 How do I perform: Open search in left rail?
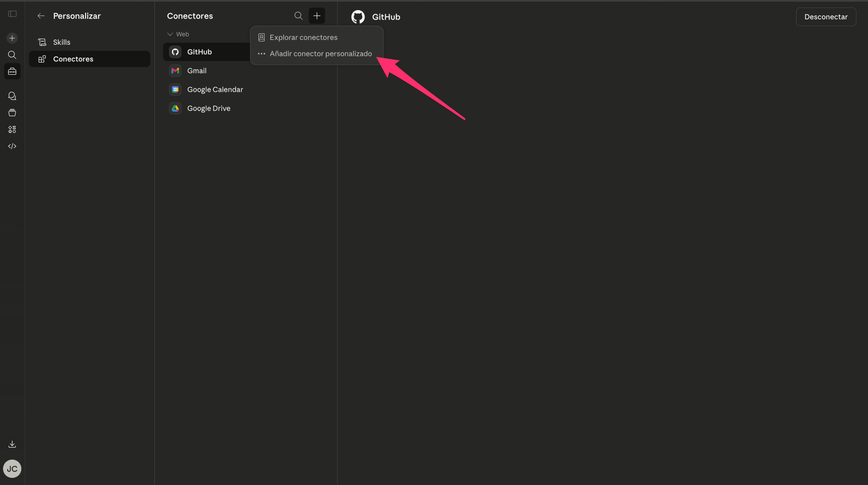[x=12, y=55]
